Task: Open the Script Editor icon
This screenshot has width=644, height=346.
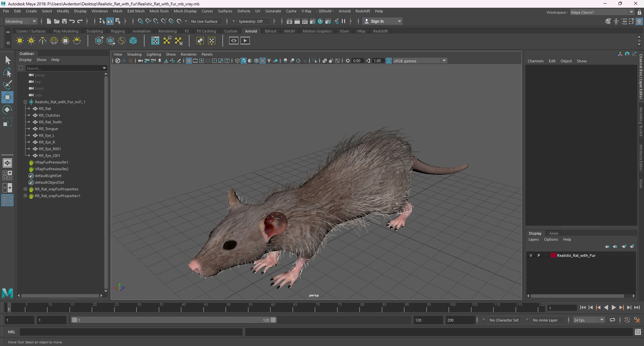Action: (638, 332)
